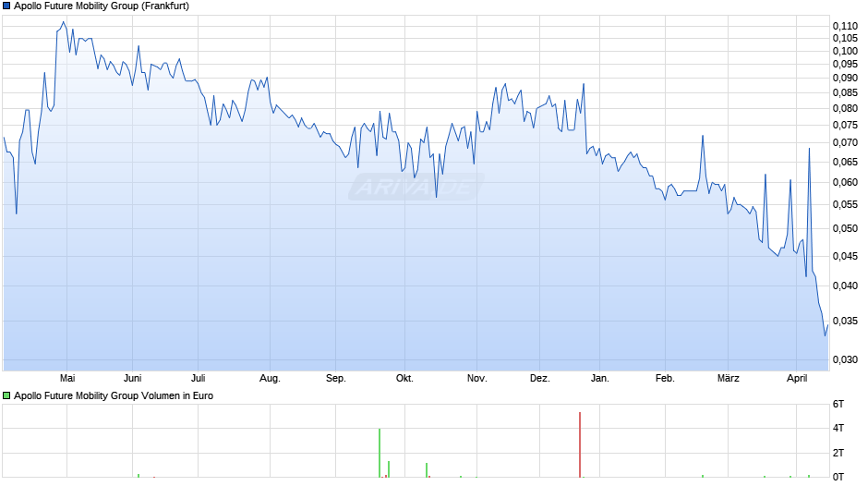
Task: Click the green volume bar in mid-October
Action: pos(427,470)
